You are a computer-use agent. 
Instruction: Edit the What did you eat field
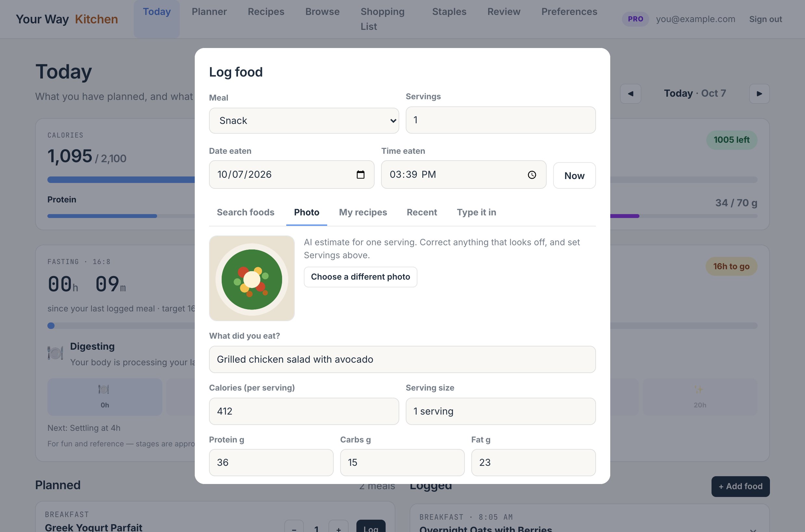[x=402, y=359]
